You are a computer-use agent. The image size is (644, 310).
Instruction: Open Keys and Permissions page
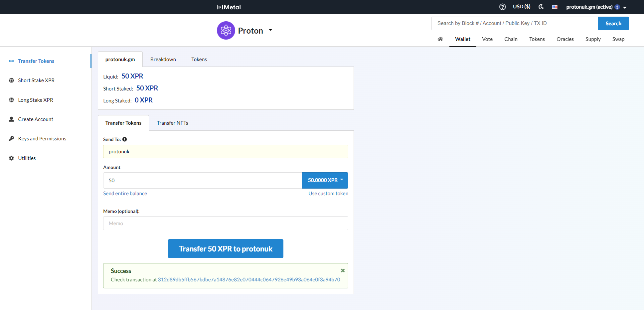coord(42,139)
